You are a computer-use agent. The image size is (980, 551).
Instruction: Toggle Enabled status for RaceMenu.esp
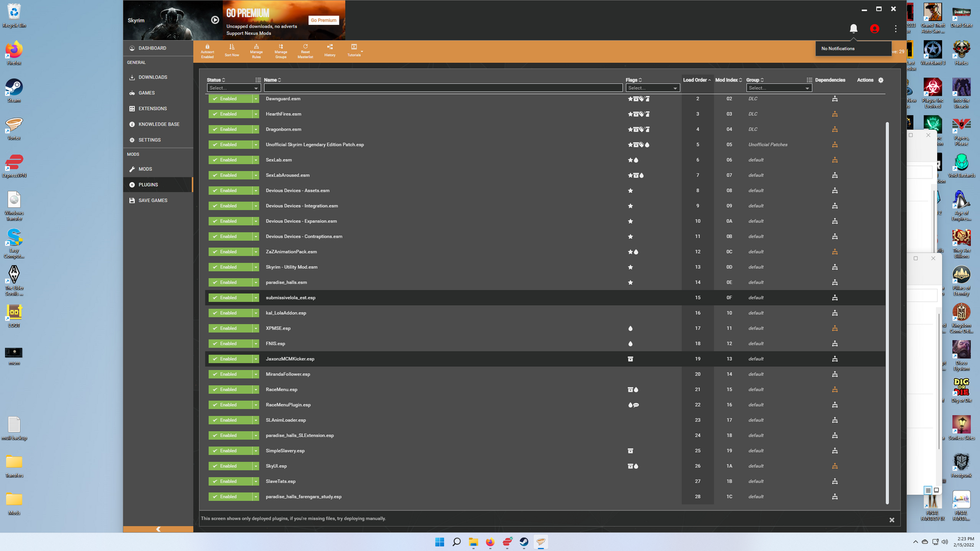click(231, 389)
